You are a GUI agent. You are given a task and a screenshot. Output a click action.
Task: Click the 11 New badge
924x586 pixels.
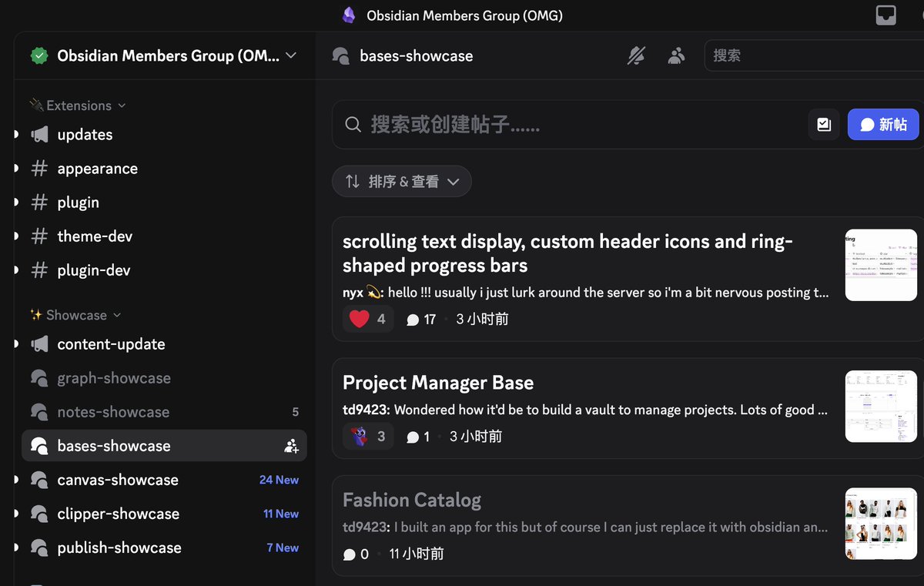tap(281, 514)
